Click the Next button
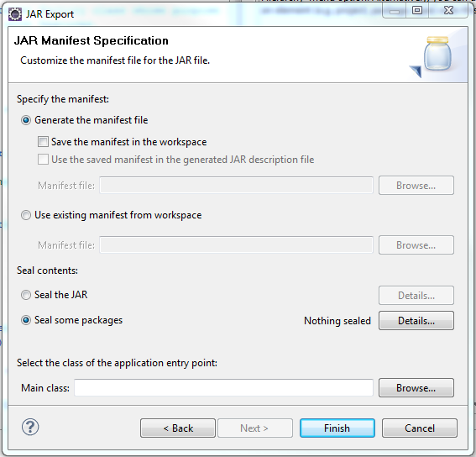Image resolution: width=476 pixels, height=457 pixels. [x=255, y=428]
